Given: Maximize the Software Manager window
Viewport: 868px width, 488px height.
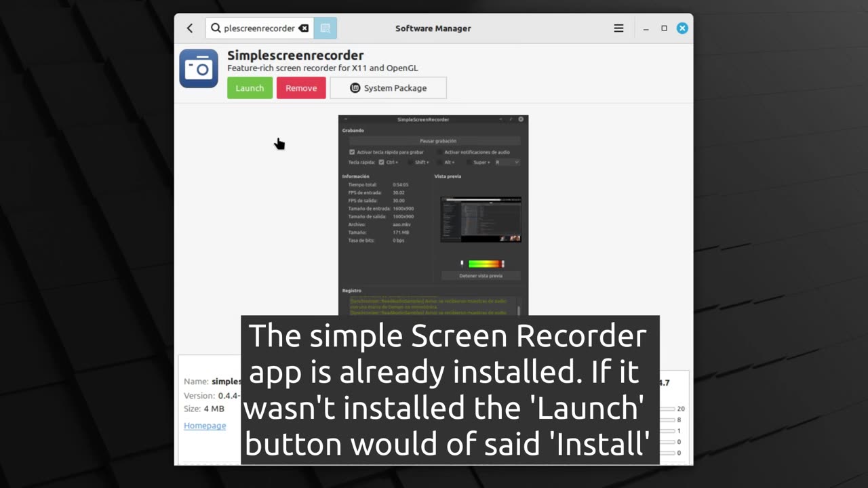Looking at the screenshot, I should click(x=664, y=28).
